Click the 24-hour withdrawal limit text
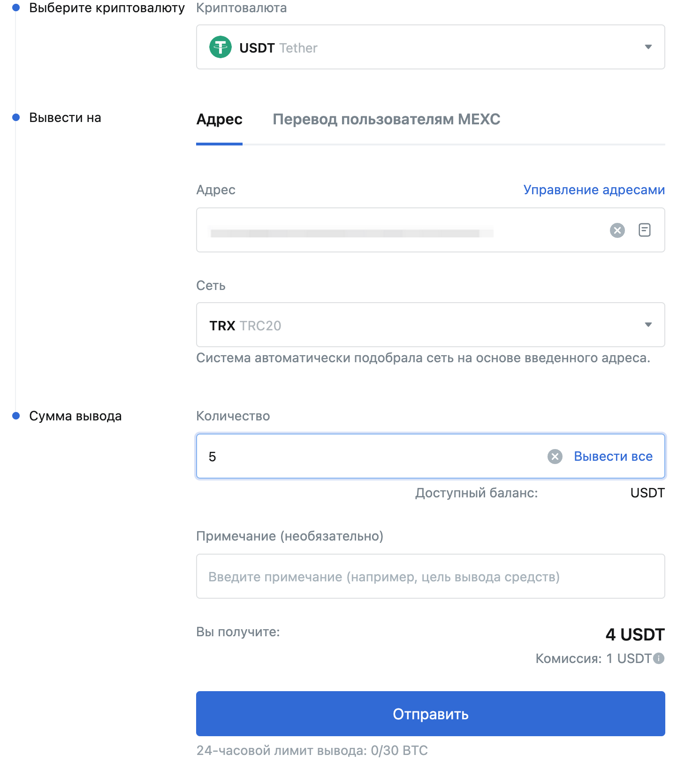This screenshot has width=700, height=762. pyautogui.click(x=312, y=750)
